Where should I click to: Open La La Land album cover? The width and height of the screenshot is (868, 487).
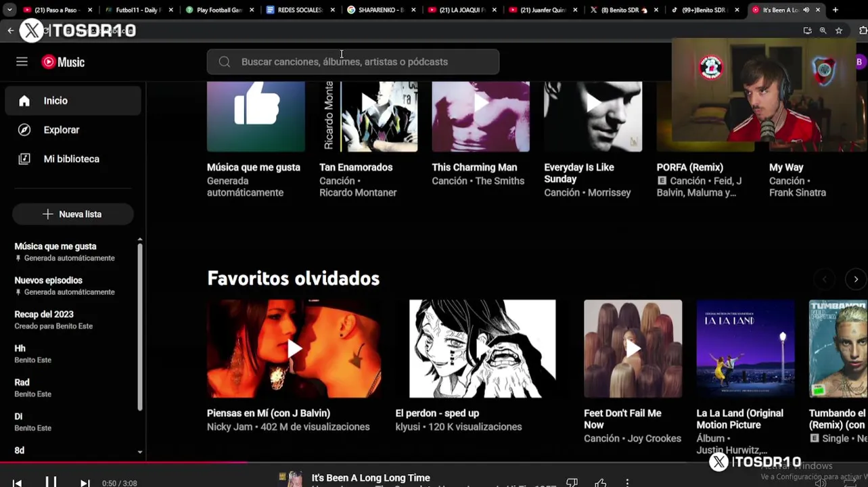(746, 349)
